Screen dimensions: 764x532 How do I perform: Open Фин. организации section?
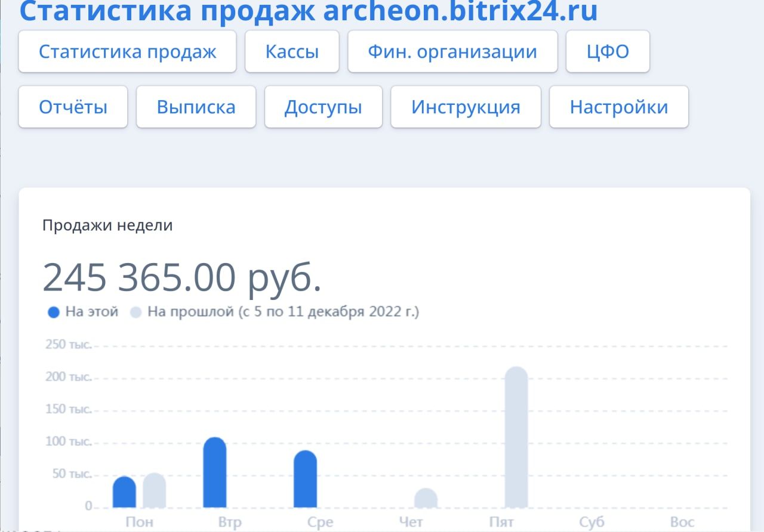click(x=452, y=52)
